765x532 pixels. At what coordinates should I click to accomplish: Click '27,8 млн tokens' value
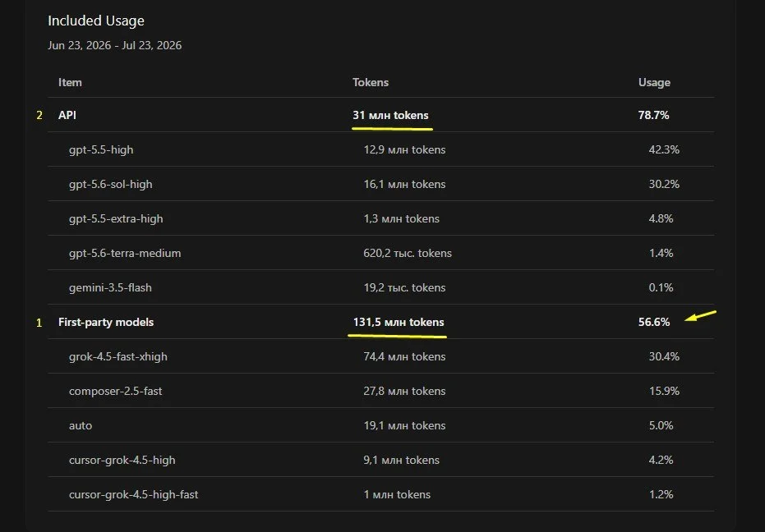coord(404,391)
